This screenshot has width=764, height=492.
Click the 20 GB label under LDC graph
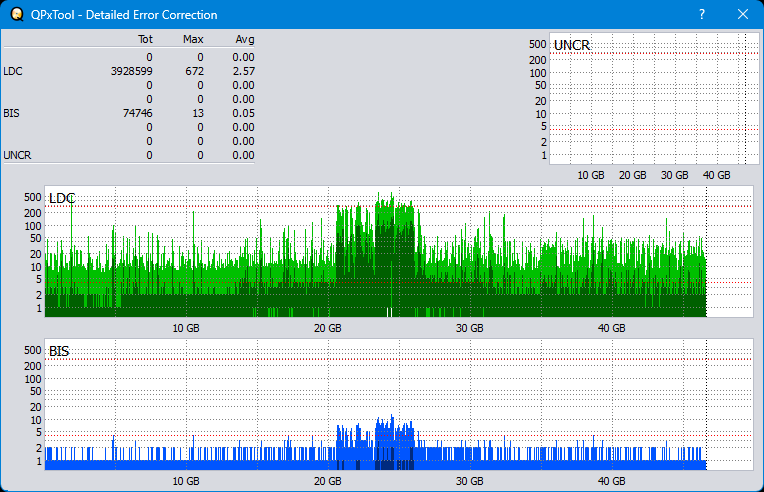[327, 328]
